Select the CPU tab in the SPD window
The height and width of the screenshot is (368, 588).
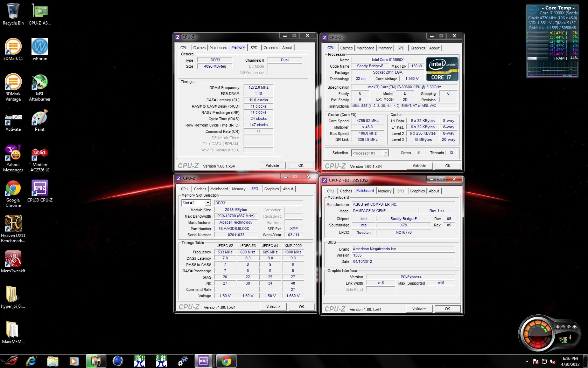tap(184, 189)
